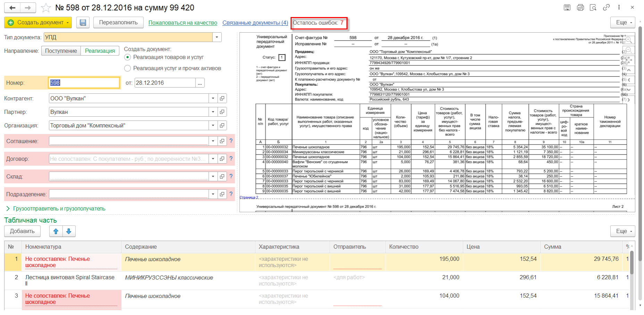Open the Создать документ menu button
Viewport: 644px width, 315px height.
point(38,23)
